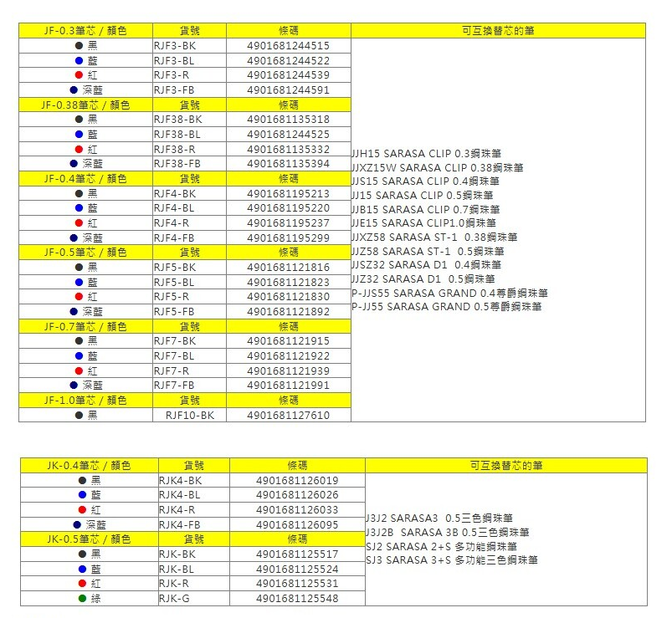Click item code RJF3-BK

(175, 46)
